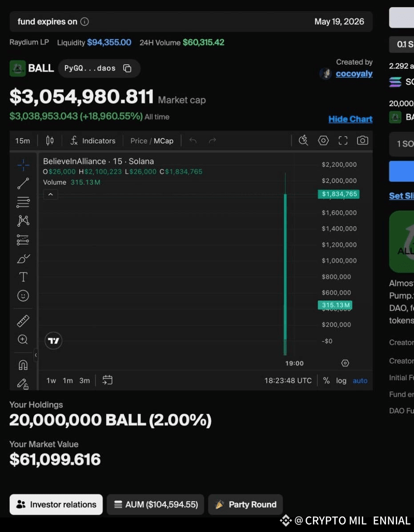Open the Indicators menu
The height and width of the screenshot is (532, 414).
[x=93, y=141]
